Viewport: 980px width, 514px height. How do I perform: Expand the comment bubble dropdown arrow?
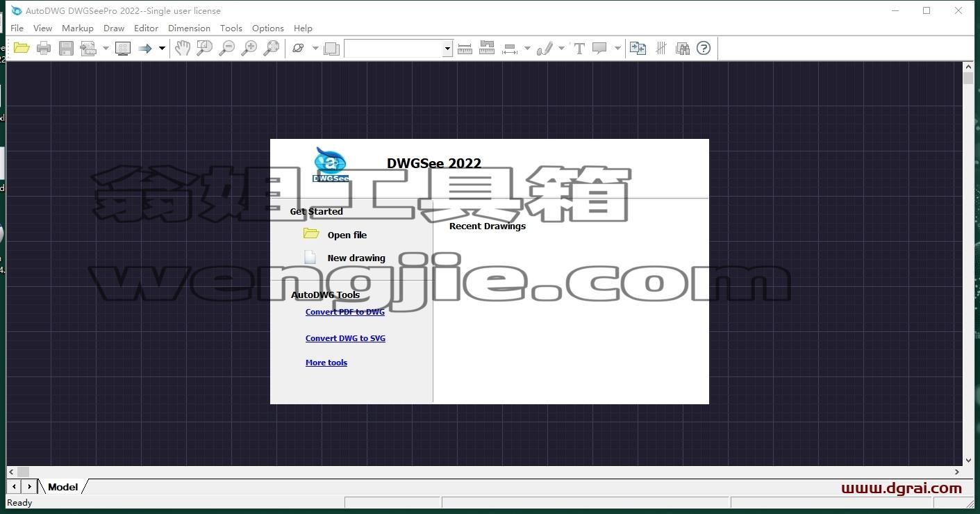(617, 48)
